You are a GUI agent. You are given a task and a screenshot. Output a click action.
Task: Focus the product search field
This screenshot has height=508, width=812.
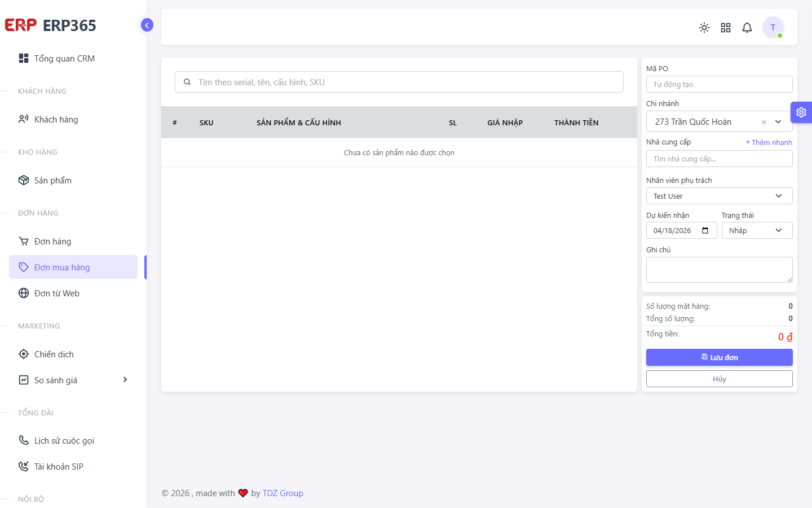point(399,82)
